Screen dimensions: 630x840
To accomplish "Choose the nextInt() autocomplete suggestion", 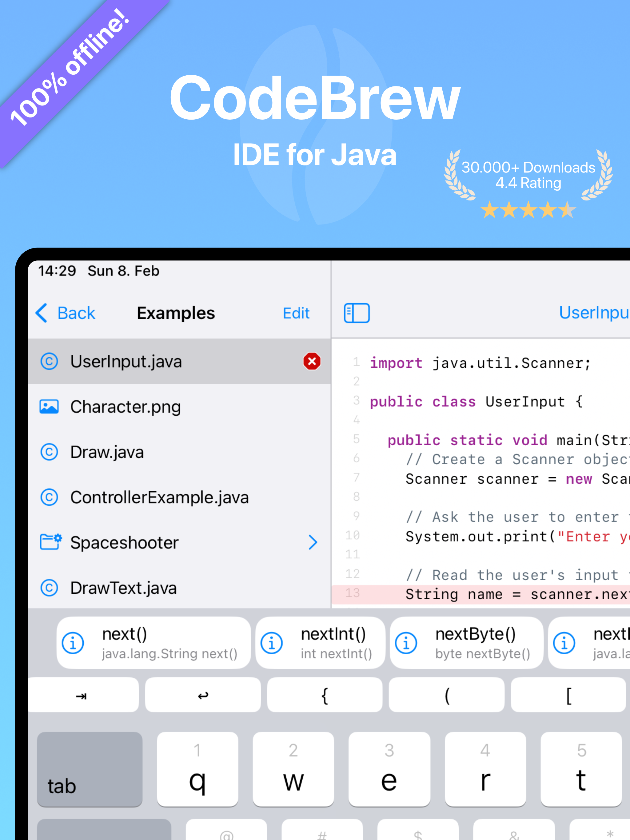I will (x=320, y=643).
